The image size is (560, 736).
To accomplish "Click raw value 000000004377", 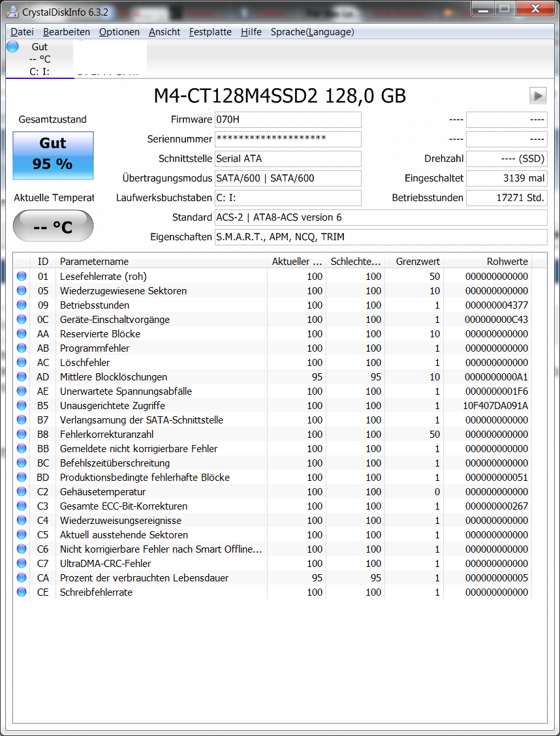I will (497, 305).
